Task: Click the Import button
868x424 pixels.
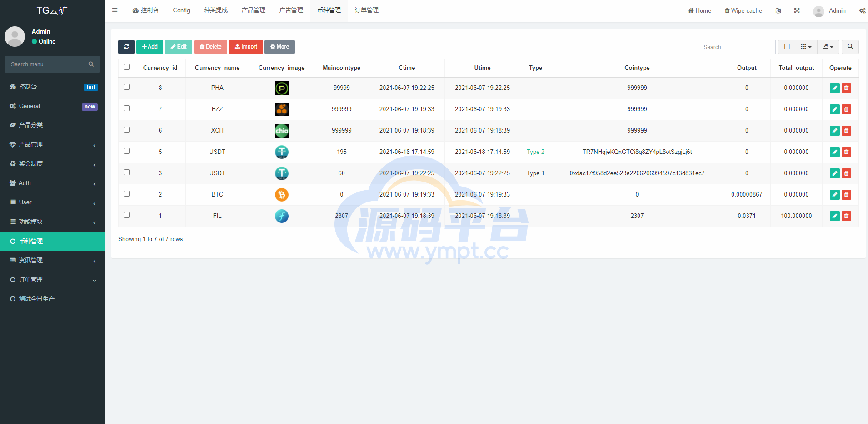Action: tap(246, 47)
